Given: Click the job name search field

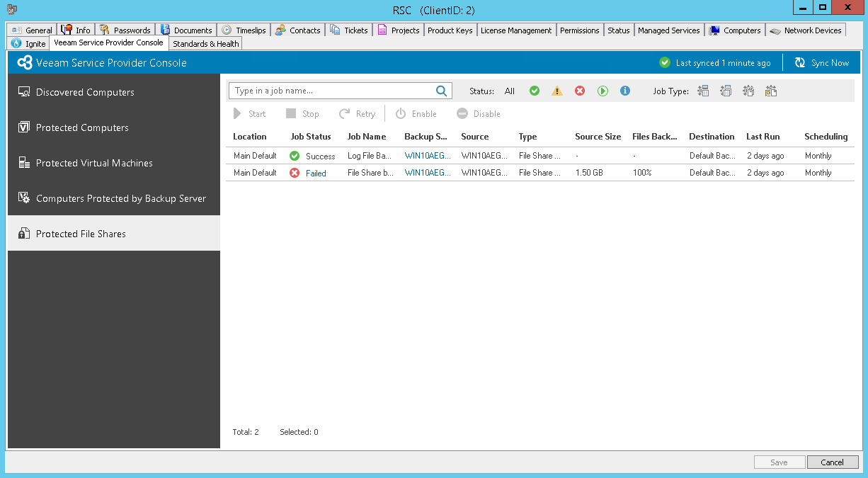Looking at the screenshot, I should tap(333, 91).
